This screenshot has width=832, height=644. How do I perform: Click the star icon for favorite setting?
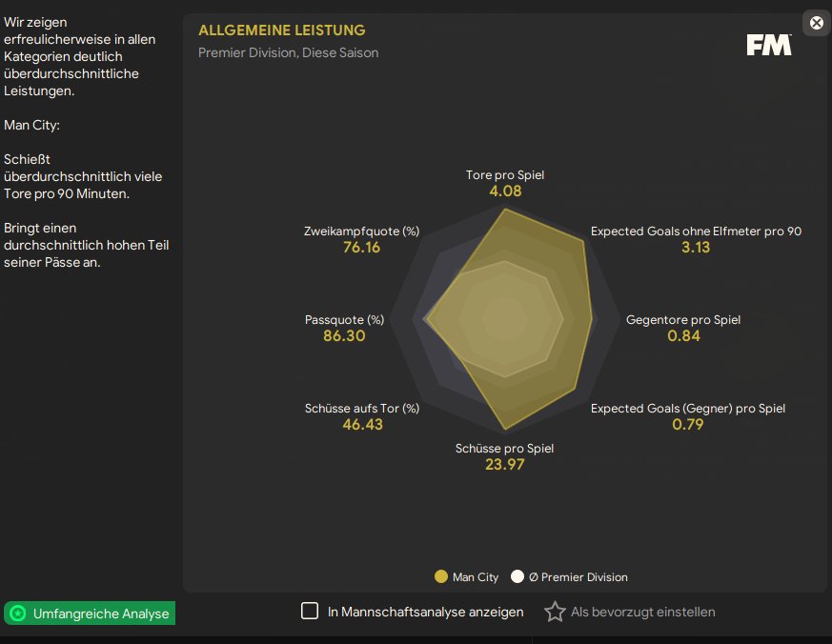tap(555, 612)
